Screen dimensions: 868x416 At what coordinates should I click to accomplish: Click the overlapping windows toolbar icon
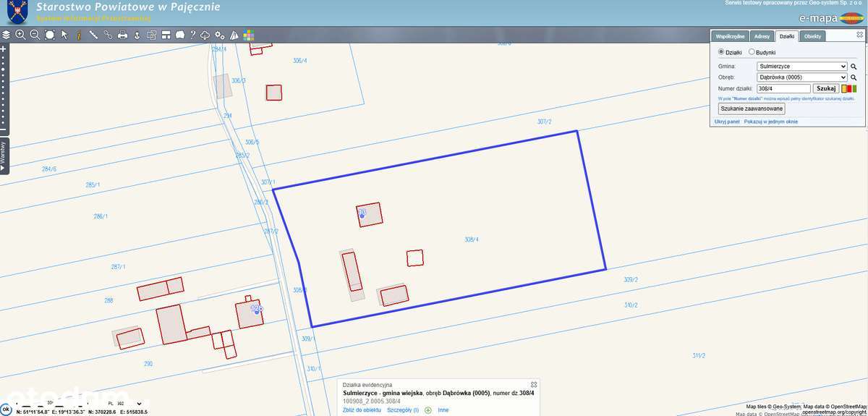[151, 35]
